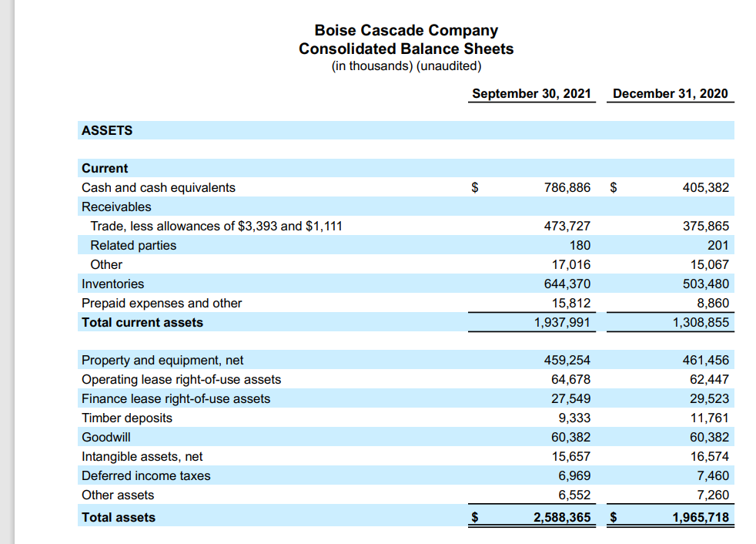Select other receivables value 17,016
The width and height of the screenshot is (756, 544).
(x=571, y=264)
